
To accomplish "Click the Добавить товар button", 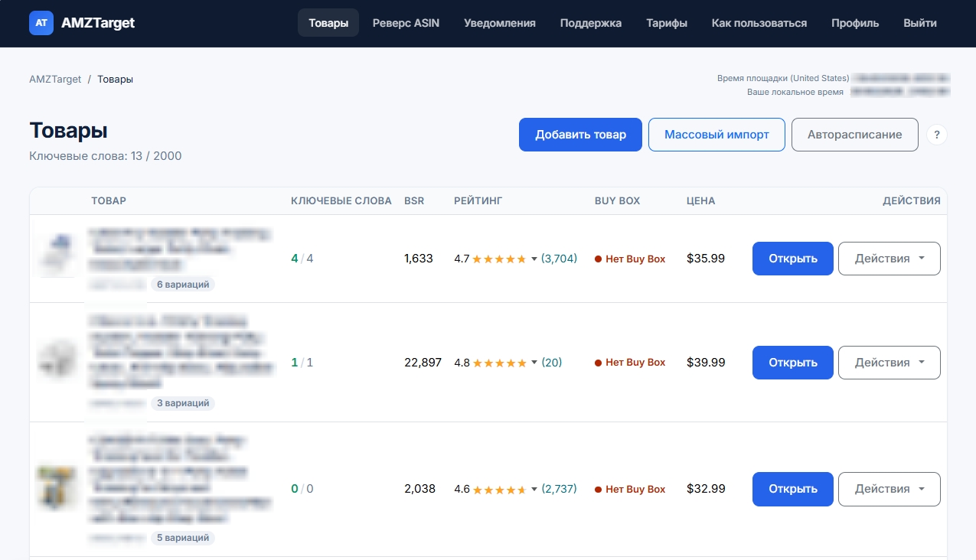I will [x=580, y=135].
